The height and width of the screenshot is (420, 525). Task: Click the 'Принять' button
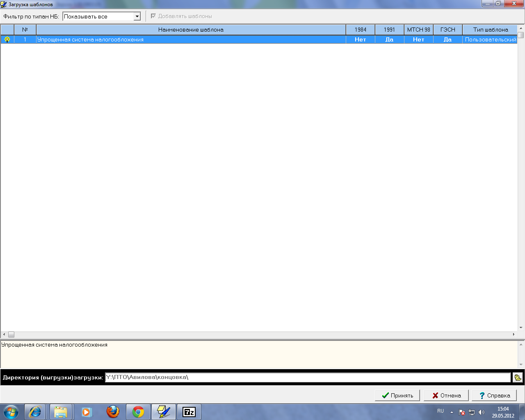[397, 395]
